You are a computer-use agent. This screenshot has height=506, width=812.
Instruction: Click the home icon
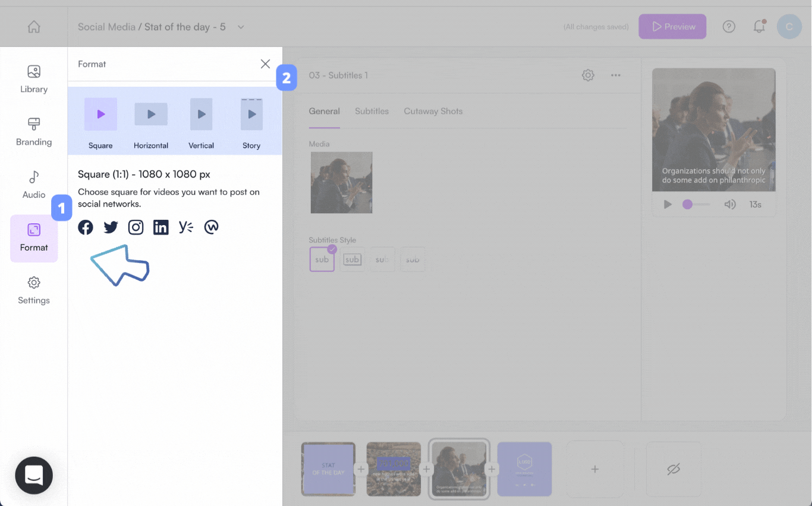[34, 27]
